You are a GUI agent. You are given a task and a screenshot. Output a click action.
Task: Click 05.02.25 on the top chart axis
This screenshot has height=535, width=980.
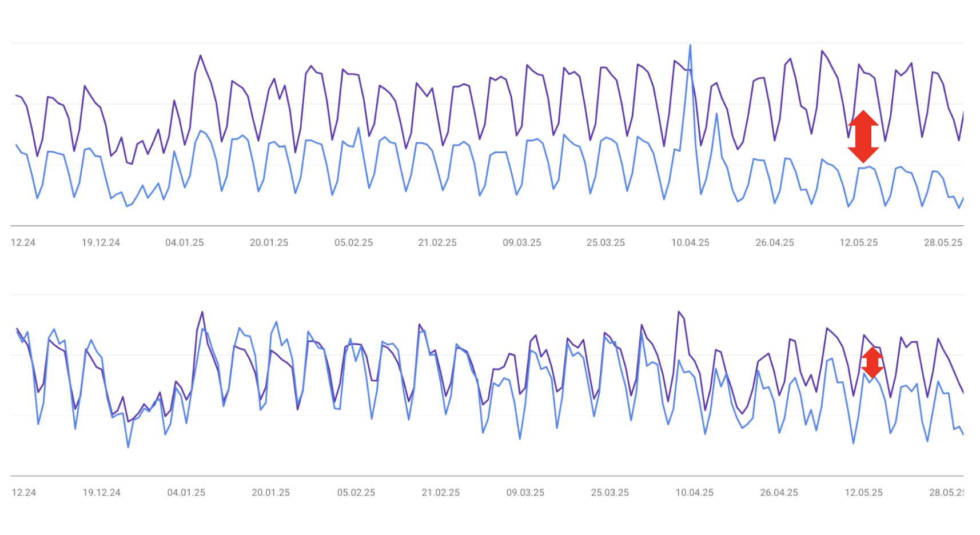click(x=353, y=242)
